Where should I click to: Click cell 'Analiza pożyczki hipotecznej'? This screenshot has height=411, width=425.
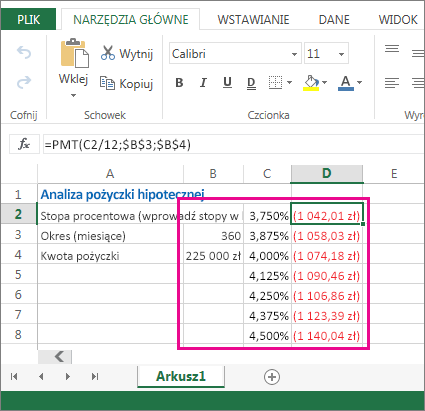pos(110,194)
